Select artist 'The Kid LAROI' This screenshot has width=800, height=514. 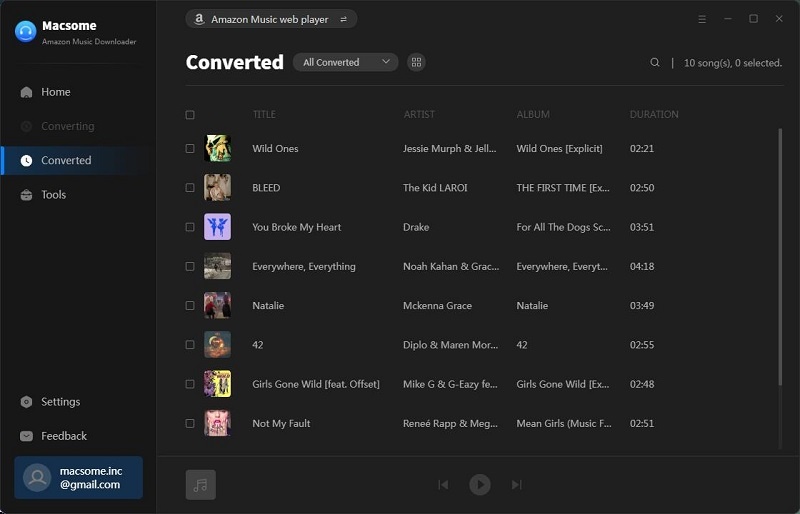coord(435,188)
